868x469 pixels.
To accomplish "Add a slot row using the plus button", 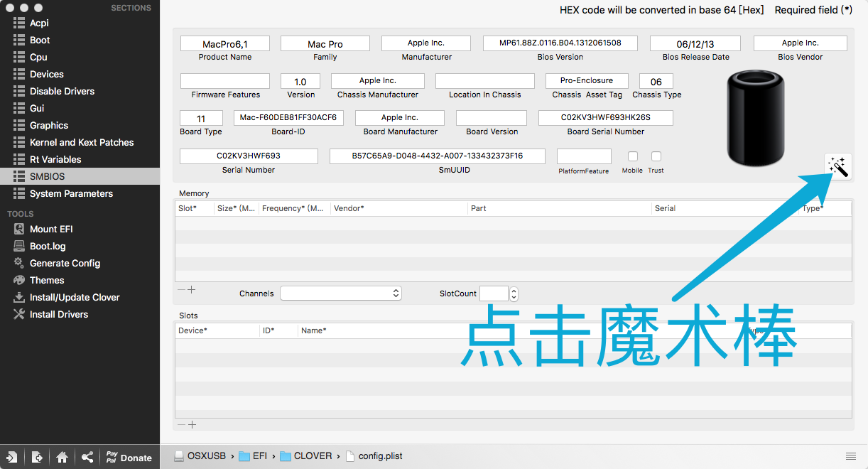I will click(x=191, y=424).
